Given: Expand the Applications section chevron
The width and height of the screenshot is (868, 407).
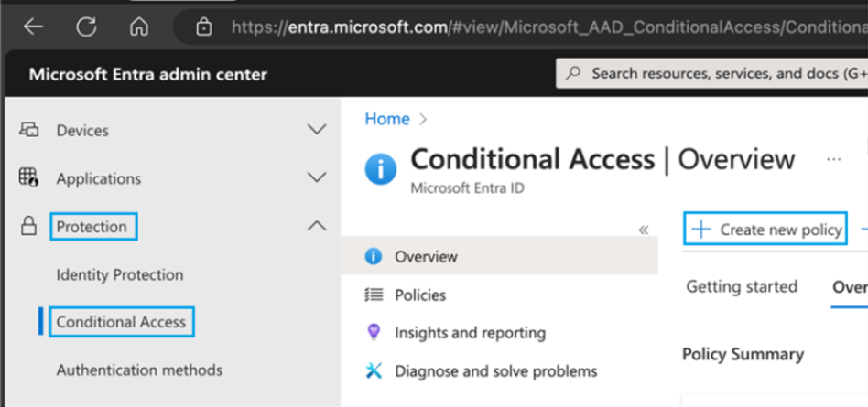Looking at the screenshot, I should [x=317, y=177].
